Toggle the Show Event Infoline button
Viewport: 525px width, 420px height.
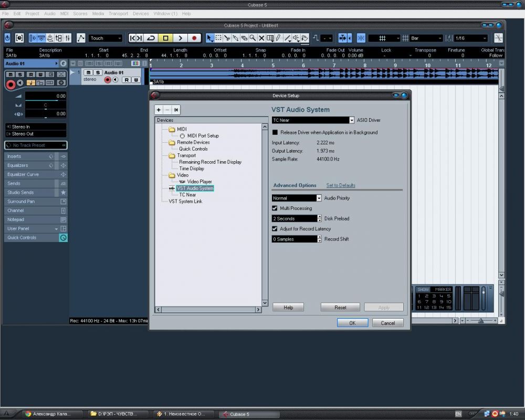click(x=41, y=38)
